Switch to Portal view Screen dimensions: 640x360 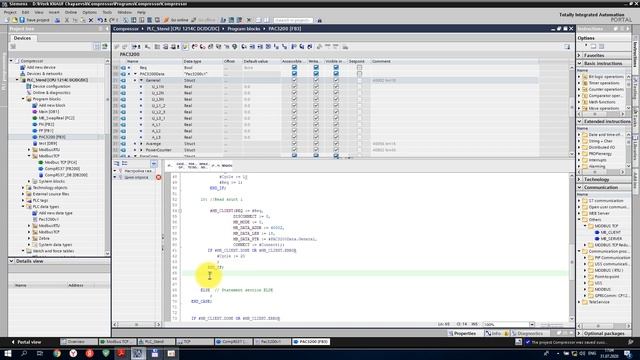[26, 342]
